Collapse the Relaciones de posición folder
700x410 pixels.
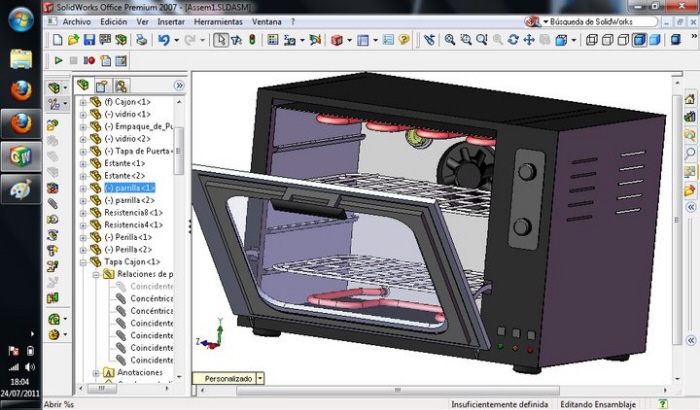(x=96, y=275)
